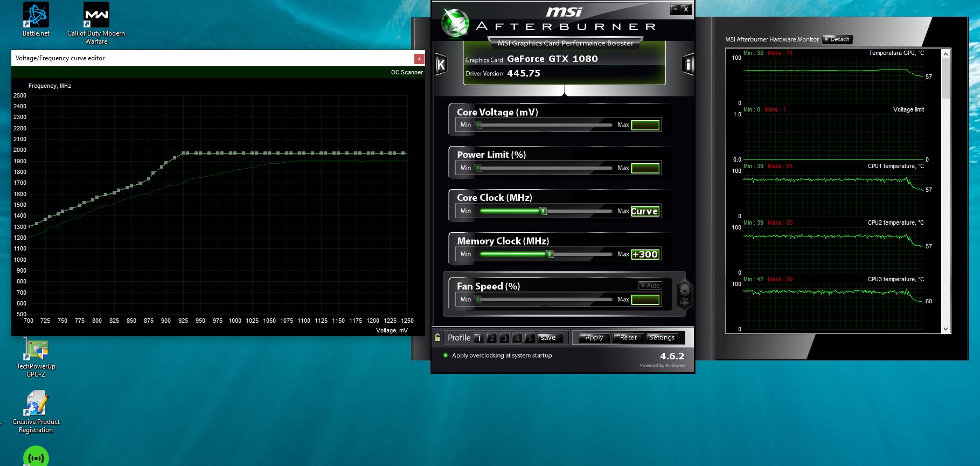Click the Memory Clock +300 value field
The height and width of the screenshot is (466, 980).
645,254
